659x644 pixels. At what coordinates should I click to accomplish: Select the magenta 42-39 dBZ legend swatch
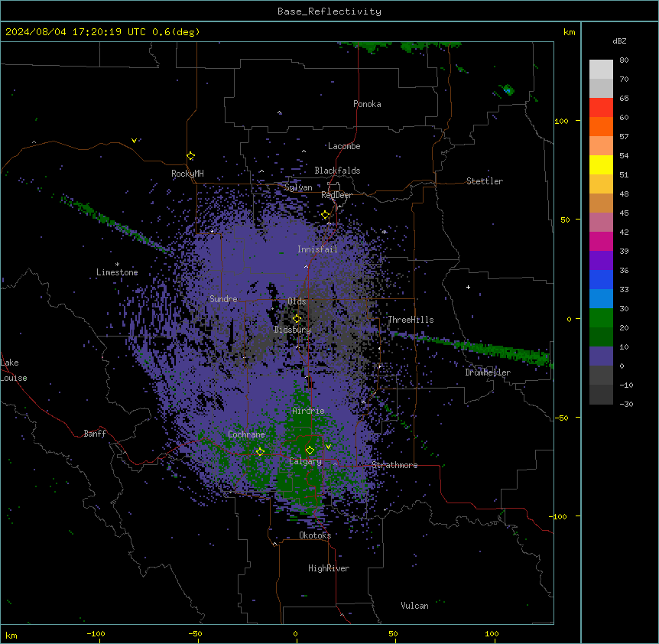(601, 241)
